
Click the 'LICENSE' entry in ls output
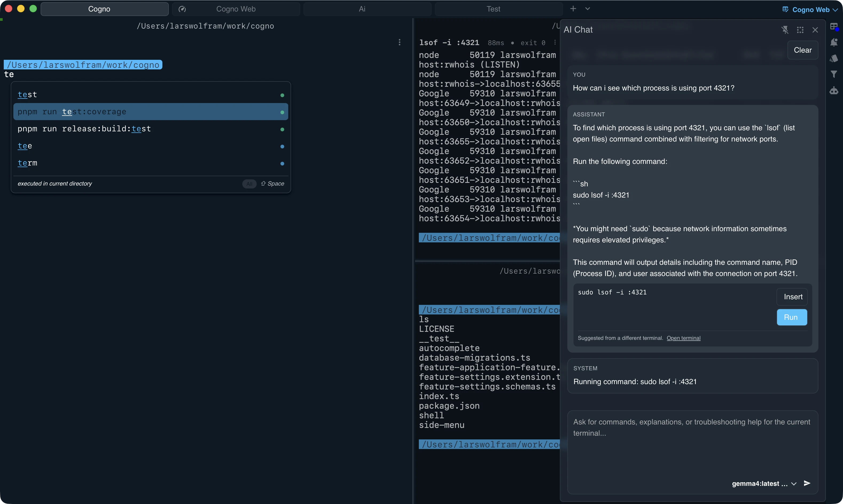436,329
